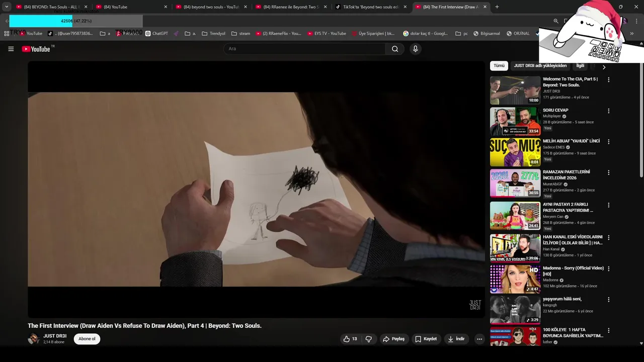The height and width of the screenshot is (362, 644).
Task: Open the YouTube hamburger guide menu
Action: point(11,49)
